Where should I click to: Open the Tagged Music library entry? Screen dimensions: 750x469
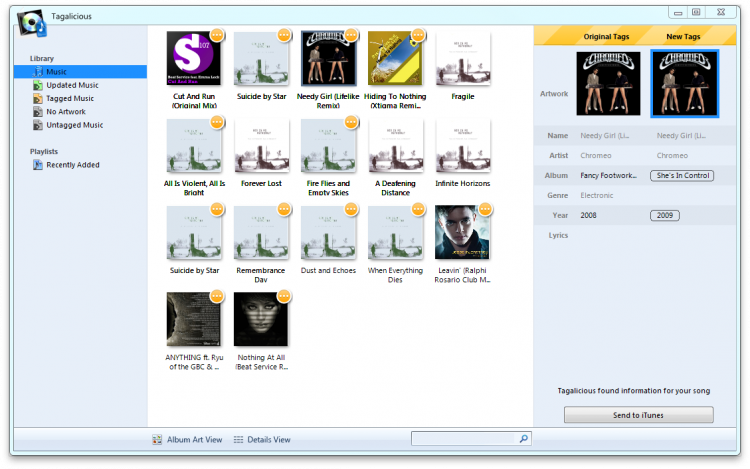70,98
